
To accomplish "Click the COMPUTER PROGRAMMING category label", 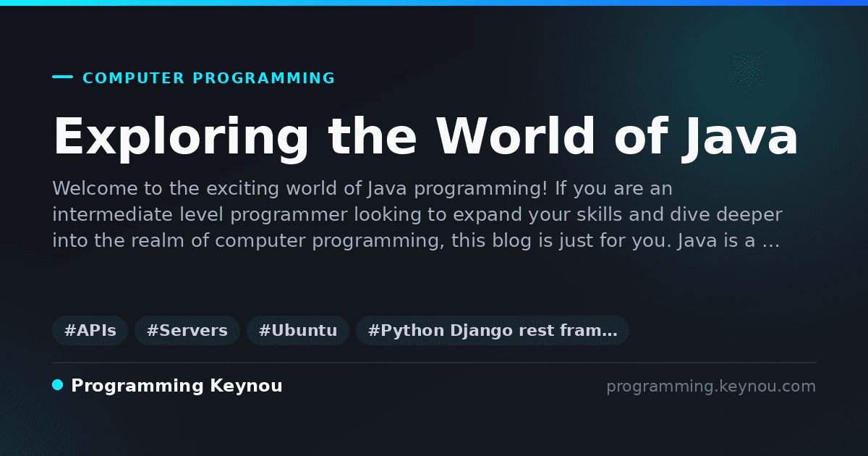I will click(209, 78).
